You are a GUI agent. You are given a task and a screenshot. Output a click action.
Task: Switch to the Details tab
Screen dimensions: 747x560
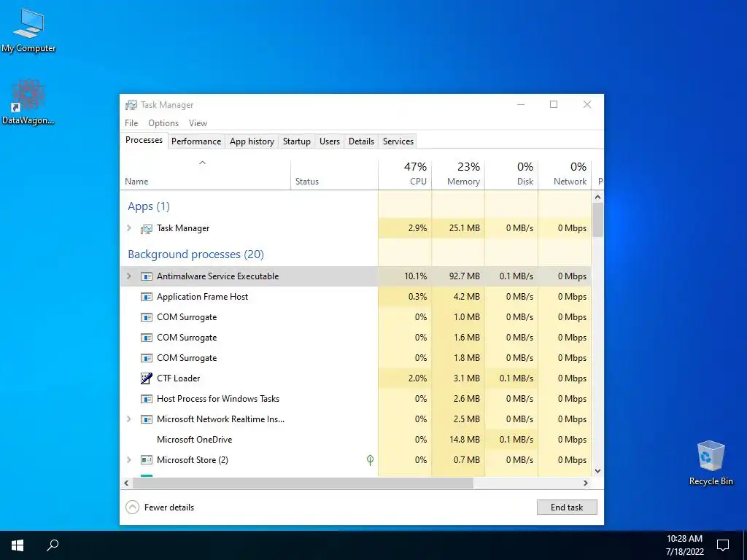pyautogui.click(x=361, y=141)
